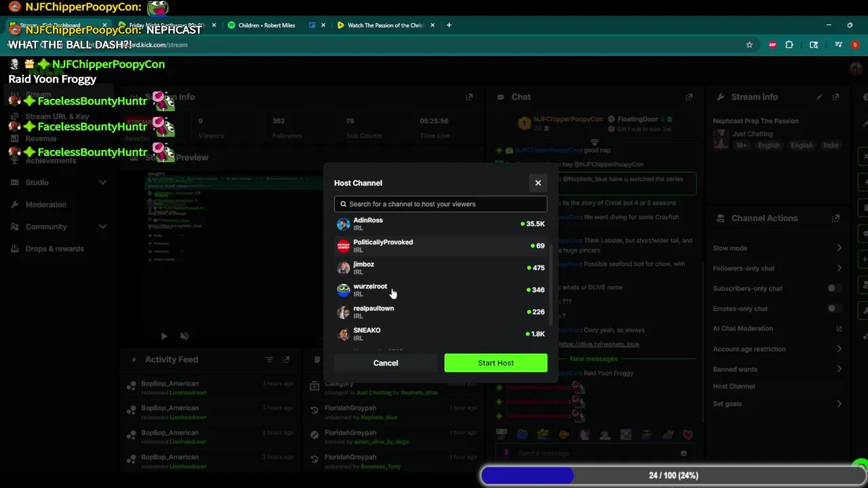Image resolution: width=868 pixels, height=488 pixels.
Task: Unmute the stream preview audio
Action: click(184, 335)
